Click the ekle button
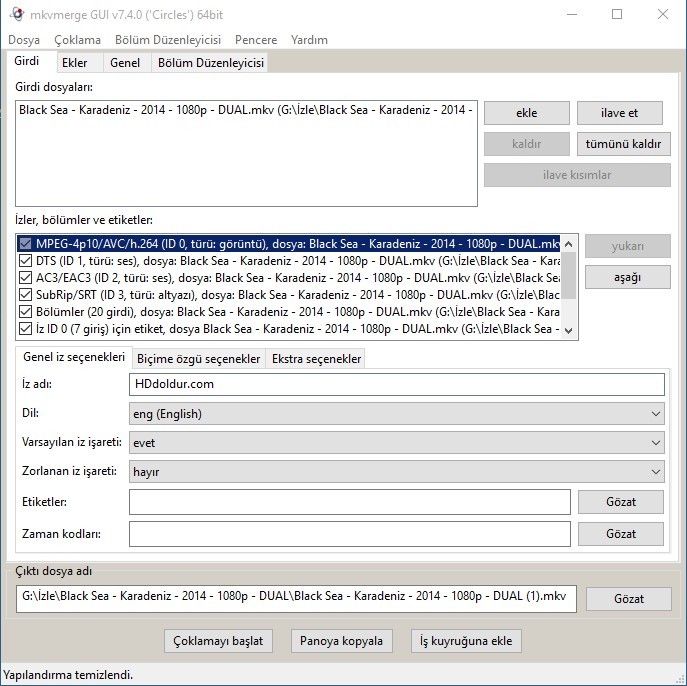The height and width of the screenshot is (686, 687). [526, 113]
